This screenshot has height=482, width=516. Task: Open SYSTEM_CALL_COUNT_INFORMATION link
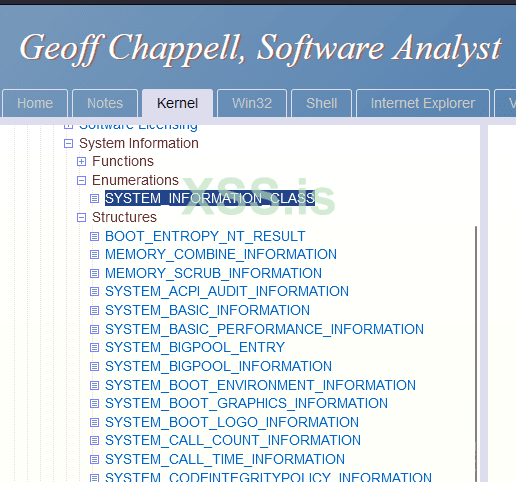tap(233, 440)
